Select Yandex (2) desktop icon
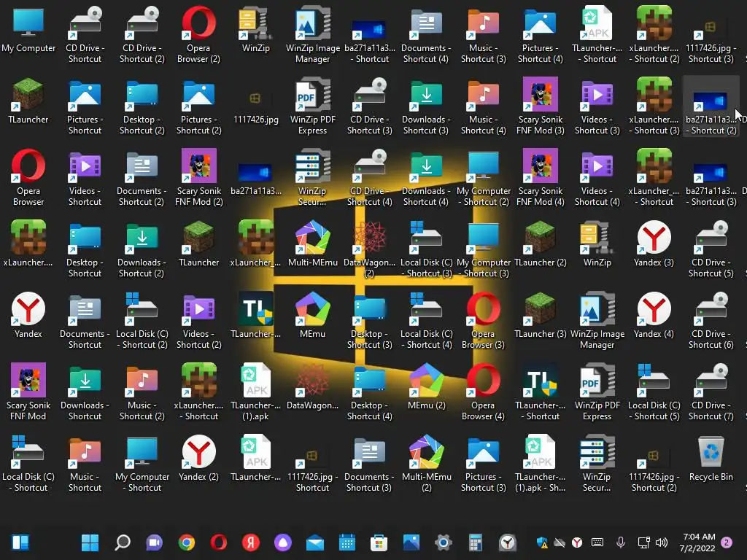Image resolution: width=747 pixels, height=560 pixels. 198,457
